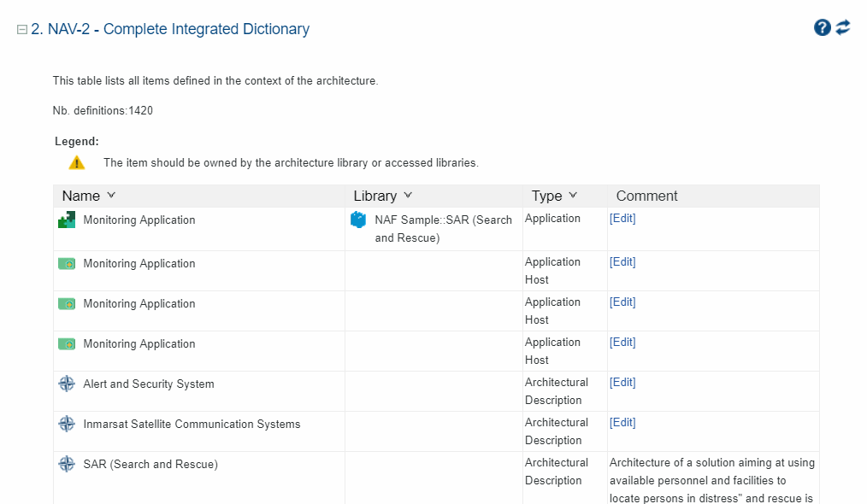
Task: Click the NAF Sample library blue icon
Action: click(x=359, y=220)
